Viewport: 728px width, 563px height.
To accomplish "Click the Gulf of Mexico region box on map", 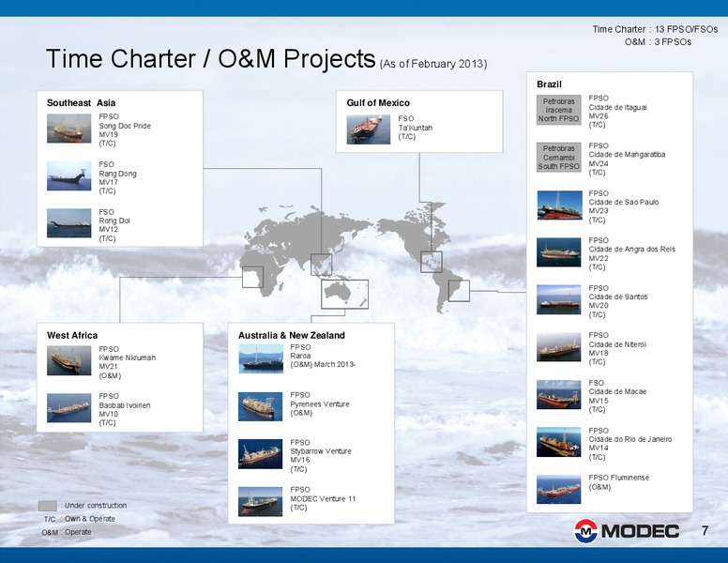I will coord(432,262).
